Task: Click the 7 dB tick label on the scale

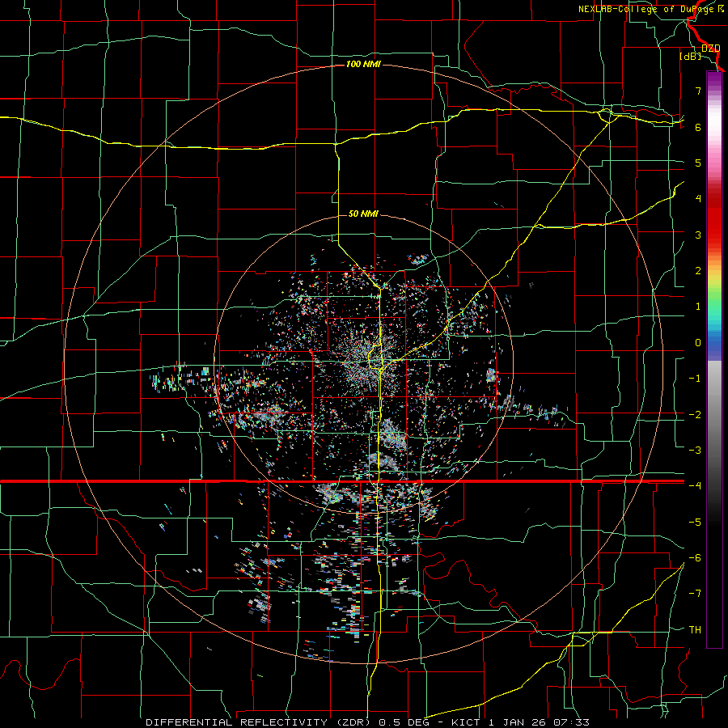Action: tap(698, 91)
